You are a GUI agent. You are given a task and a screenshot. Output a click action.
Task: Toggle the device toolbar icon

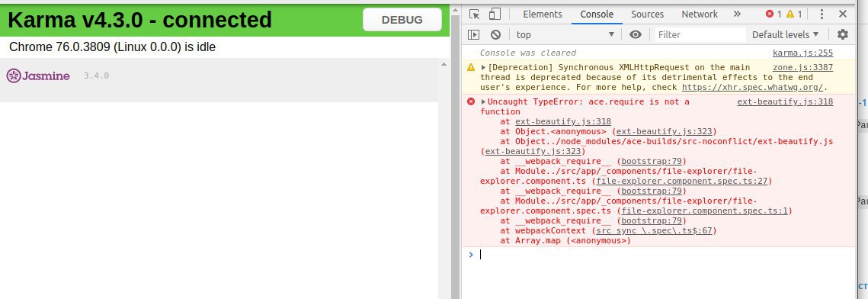pyautogui.click(x=495, y=14)
